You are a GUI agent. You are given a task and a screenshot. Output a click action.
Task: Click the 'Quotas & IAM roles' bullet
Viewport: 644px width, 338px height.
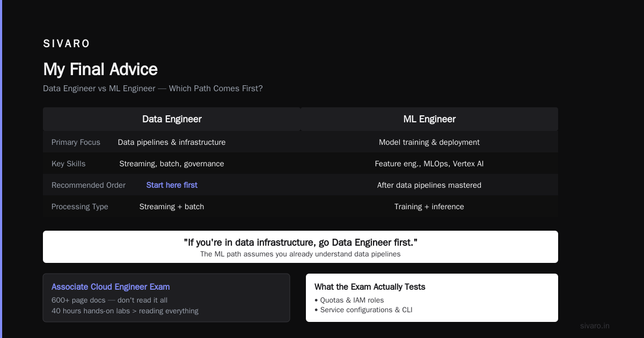(x=349, y=300)
